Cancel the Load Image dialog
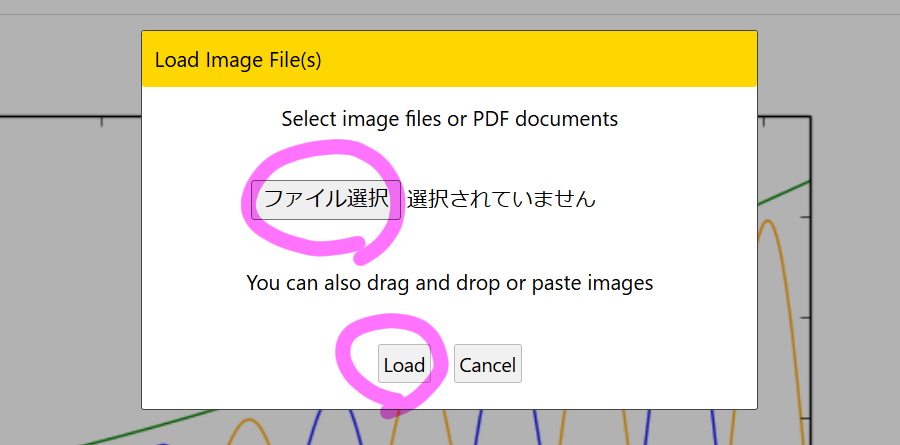Image resolution: width=900 pixels, height=445 pixels. (x=487, y=365)
